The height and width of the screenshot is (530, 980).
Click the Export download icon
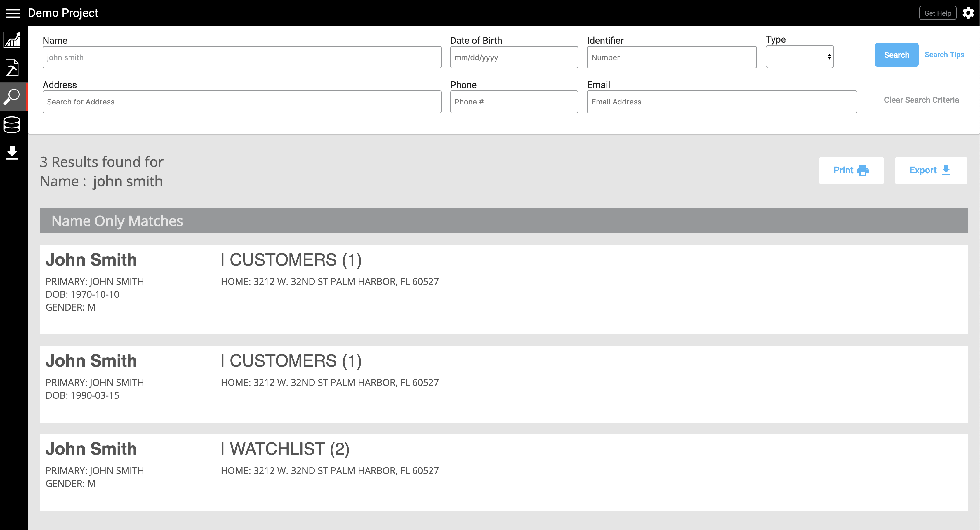(946, 170)
